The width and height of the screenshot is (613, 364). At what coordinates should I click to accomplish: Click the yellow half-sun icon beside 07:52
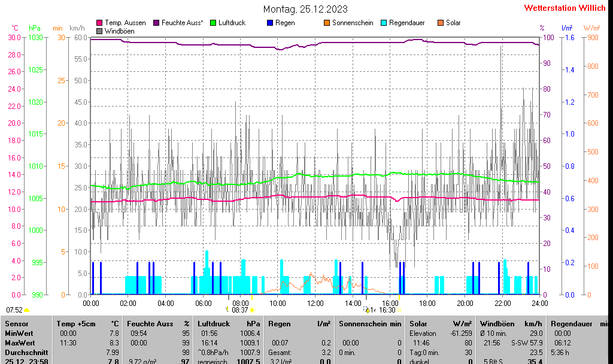click(26, 311)
